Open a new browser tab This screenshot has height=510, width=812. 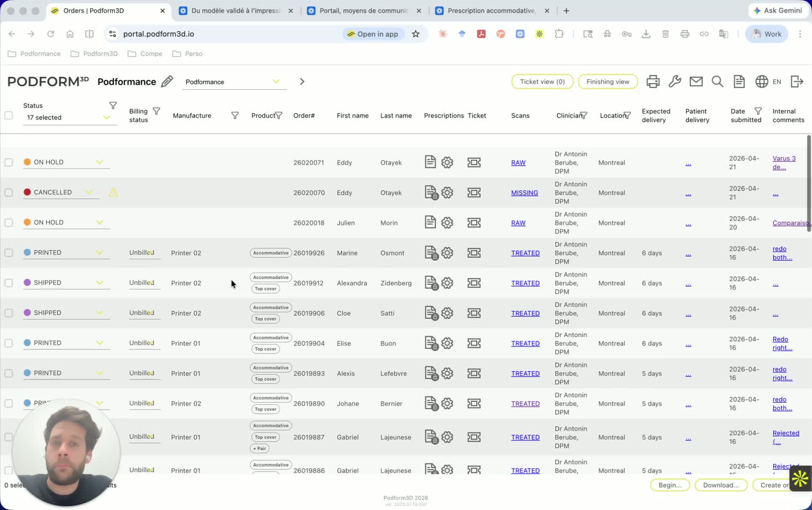[x=566, y=10]
